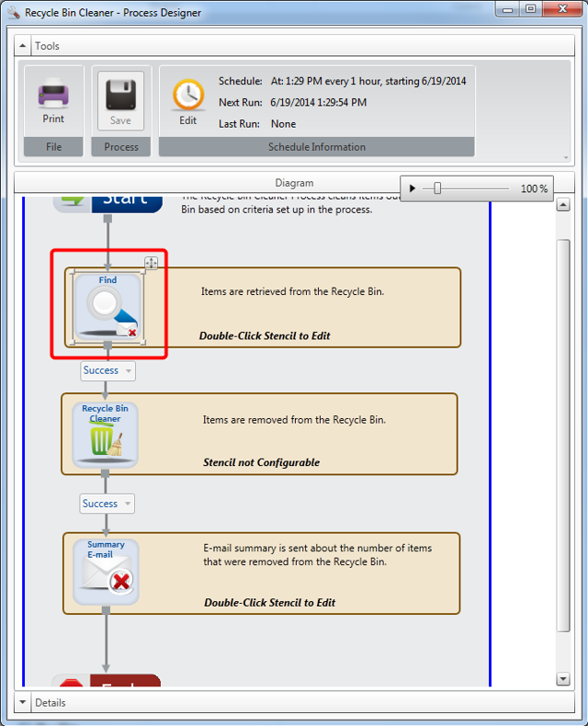Image resolution: width=588 pixels, height=726 pixels.
Task: Click the zoom slider thumb
Action: click(x=437, y=188)
